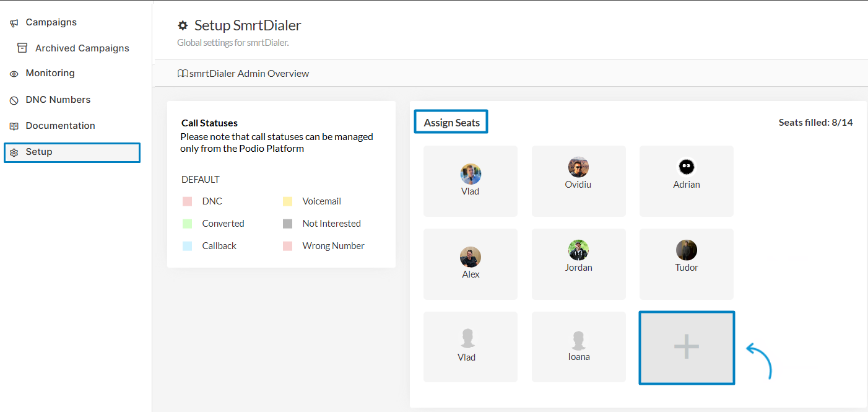Click the Converted green color swatch
Image resolution: width=868 pixels, height=412 pixels.
click(x=187, y=224)
